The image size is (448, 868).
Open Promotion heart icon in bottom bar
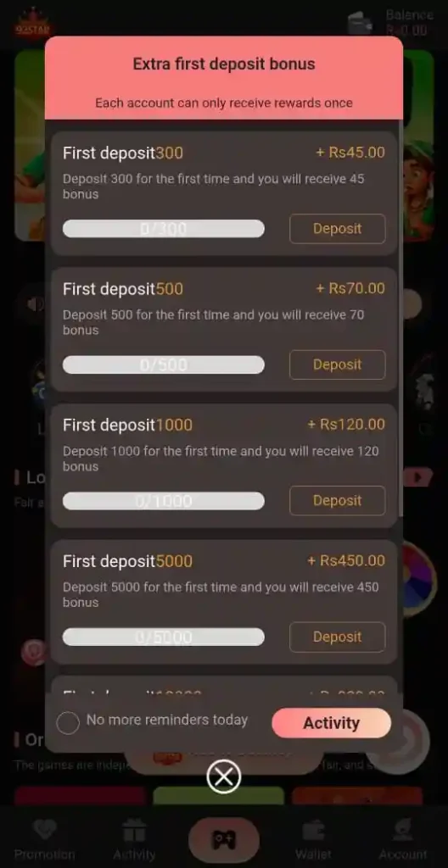pos(44,831)
